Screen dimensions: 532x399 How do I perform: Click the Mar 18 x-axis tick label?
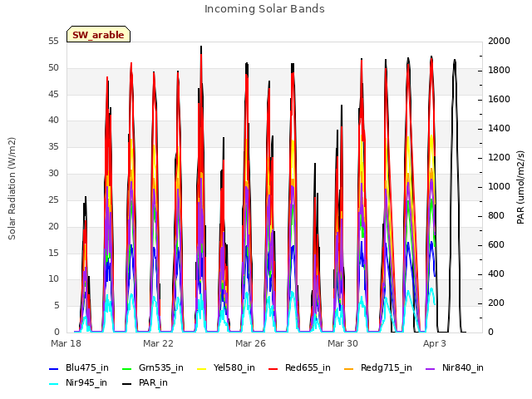click(x=66, y=343)
